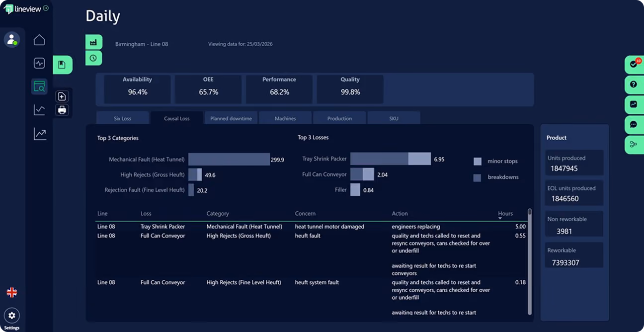Open the chat messages icon
Image resolution: width=644 pixels, height=332 pixels.
tap(634, 124)
